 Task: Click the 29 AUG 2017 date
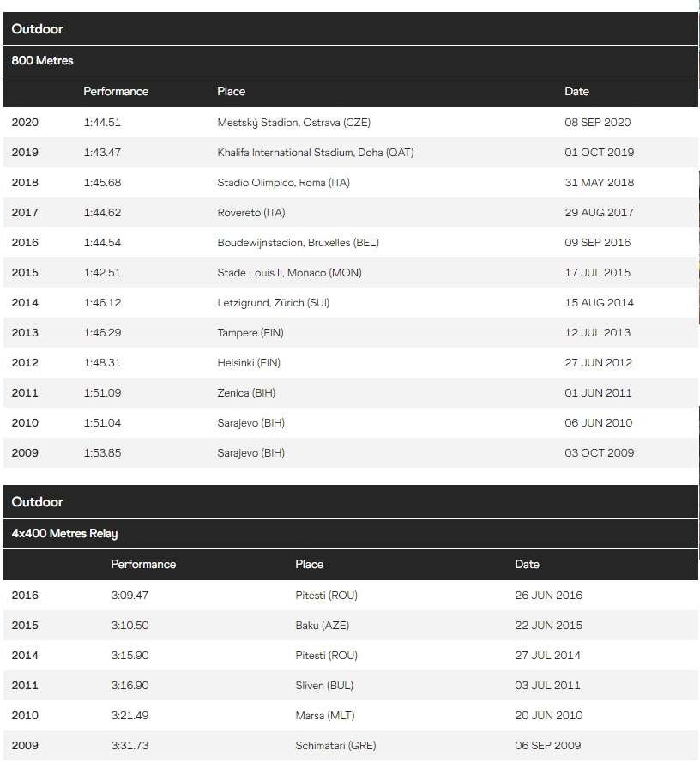tap(597, 213)
